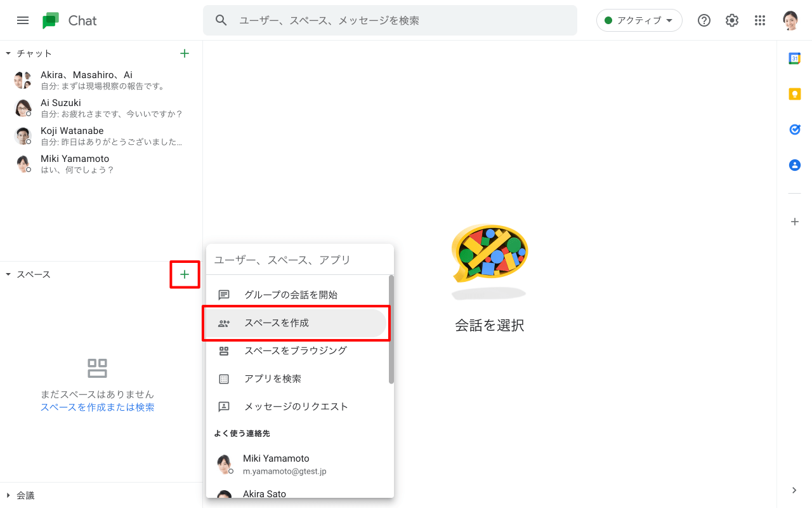
Task: Click the まだスペースはありません text
Action: (97, 394)
